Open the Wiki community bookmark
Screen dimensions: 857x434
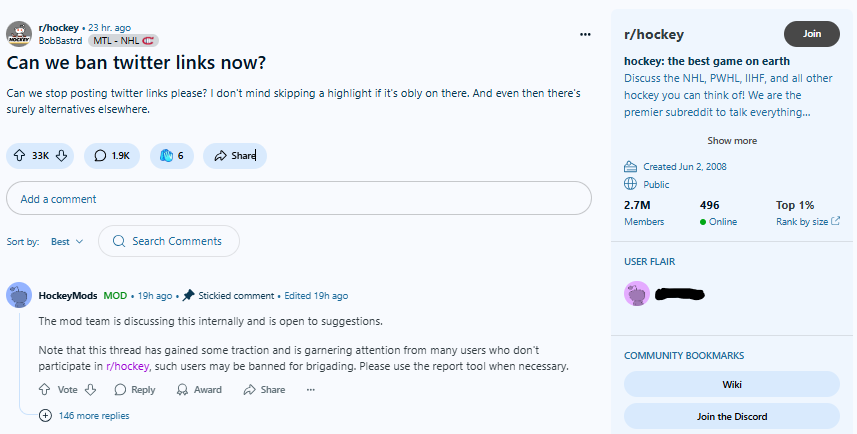point(732,384)
